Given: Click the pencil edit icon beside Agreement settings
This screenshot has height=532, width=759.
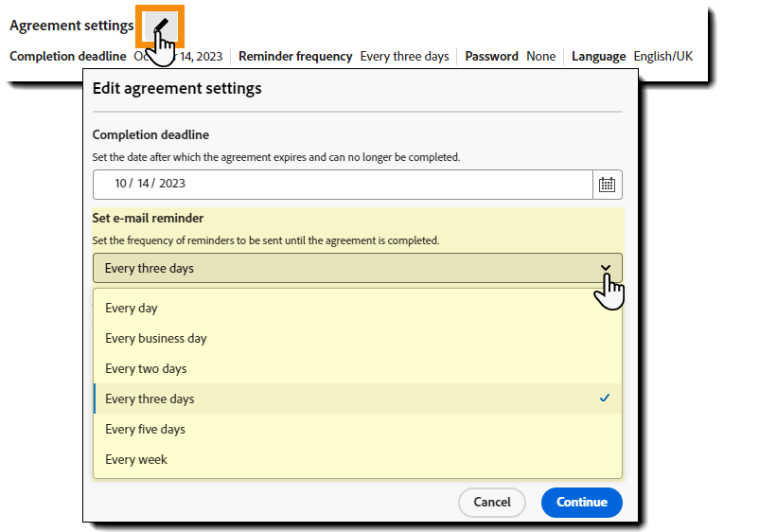Looking at the screenshot, I should pos(159,25).
